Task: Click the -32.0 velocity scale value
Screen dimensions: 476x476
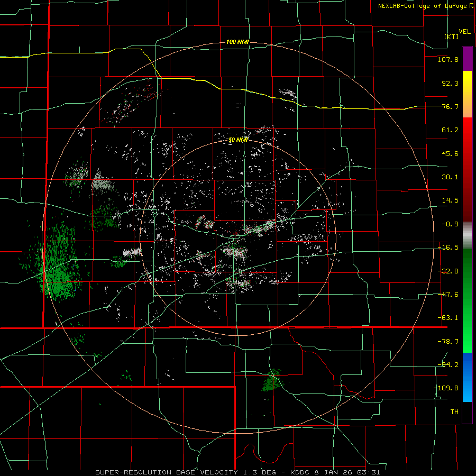Action: click(448, 271)
